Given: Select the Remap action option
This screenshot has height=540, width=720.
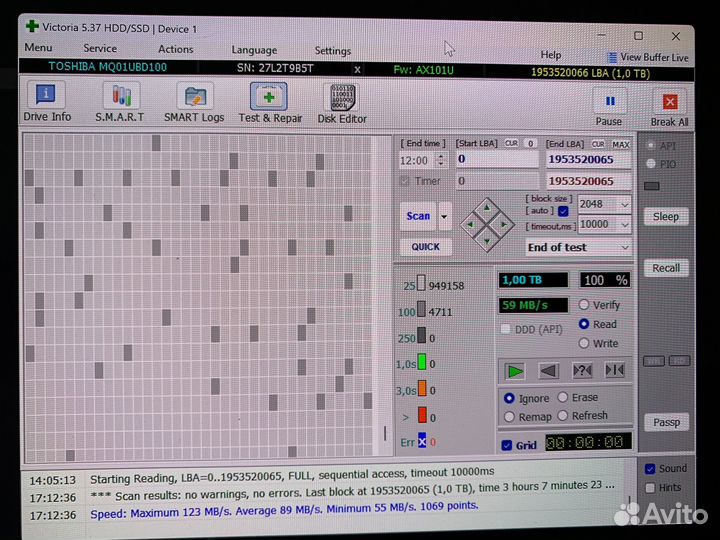Looking at the screenshot, I should [x=510, y=416].
